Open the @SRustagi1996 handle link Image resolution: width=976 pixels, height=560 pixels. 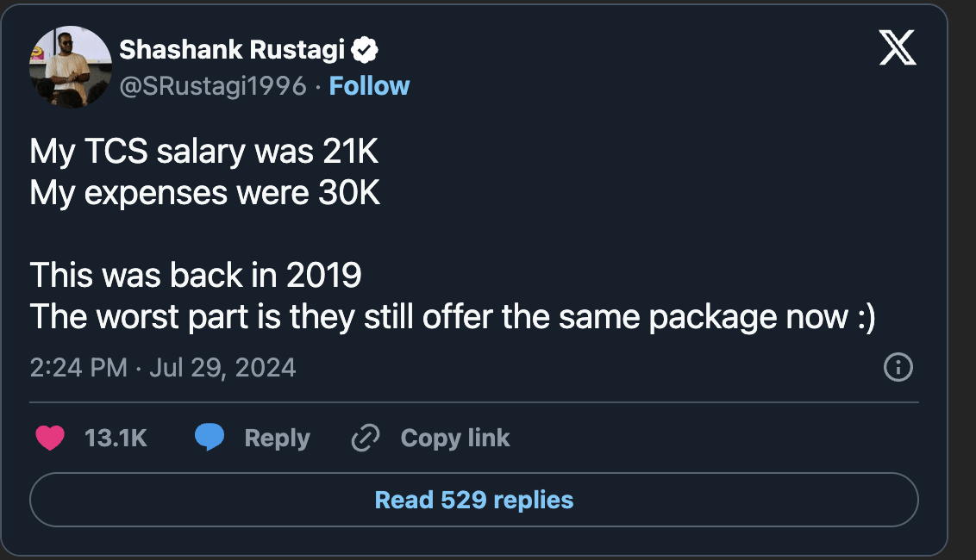click(213, 86)
